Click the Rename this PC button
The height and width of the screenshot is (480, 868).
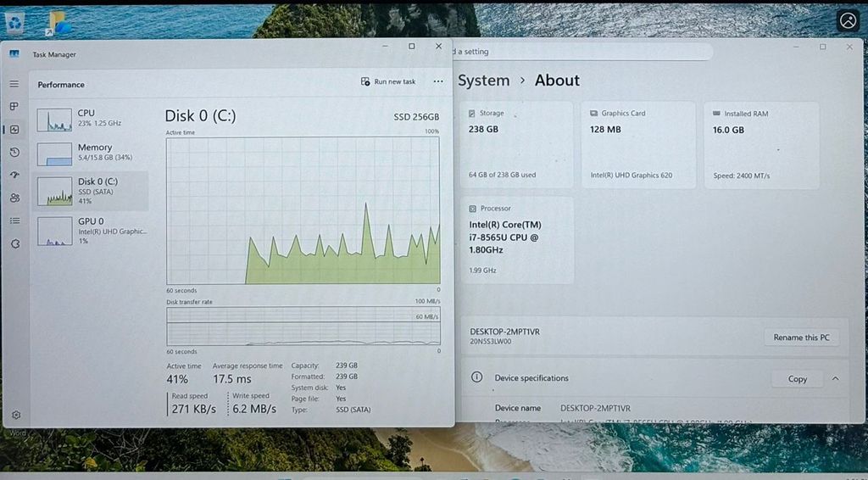click(801, 338)
